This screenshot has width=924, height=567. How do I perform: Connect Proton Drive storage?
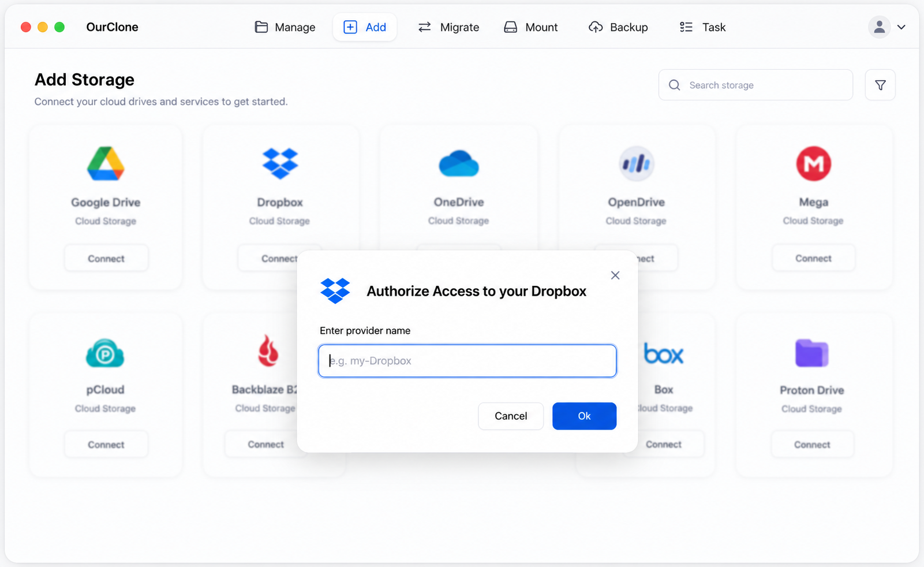[x=812, y=445]
